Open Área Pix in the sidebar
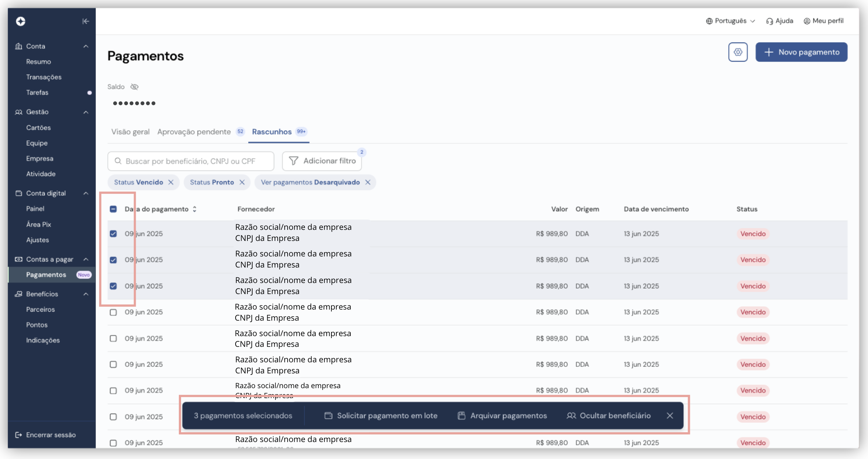Image resolution: width=868 pixels, height=459 pixels. 38,224
